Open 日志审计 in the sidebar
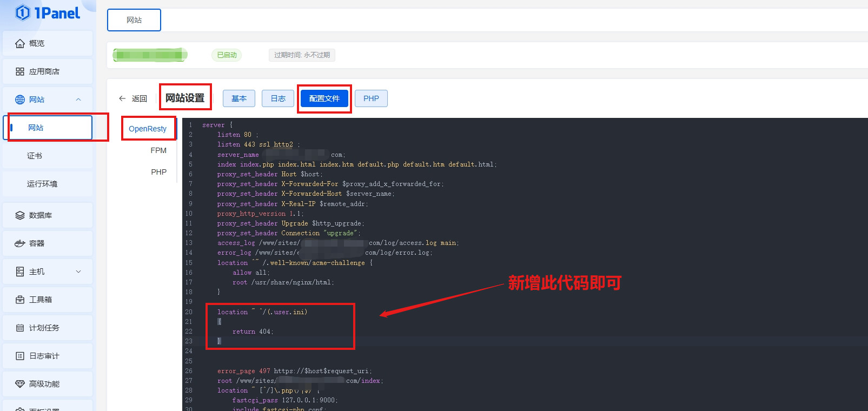 tap(48, 356)
